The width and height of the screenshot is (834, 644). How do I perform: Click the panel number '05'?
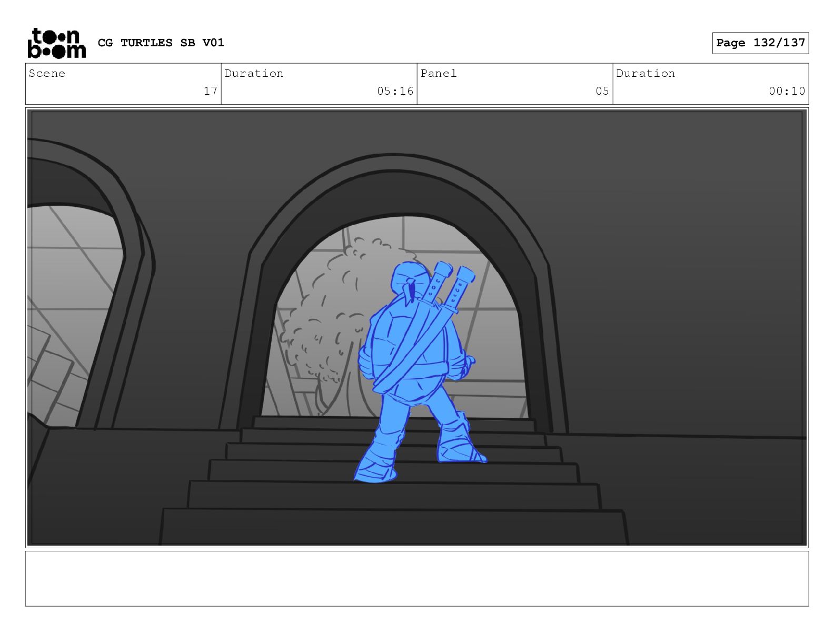(x=602, y=91)
